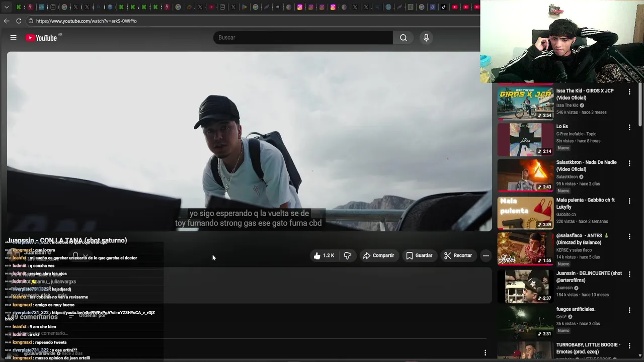Open the TikTok browser tab
The image size is (644, 362).
tap(444, 7)
